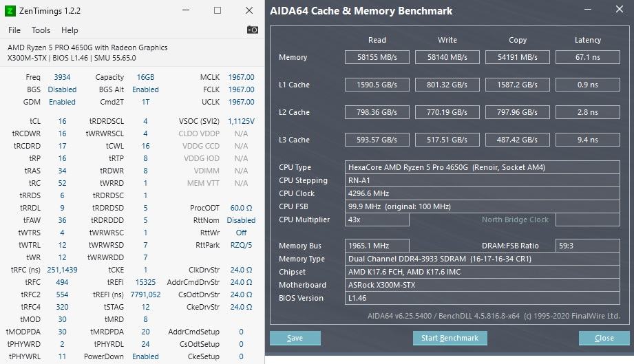Click the Close button in AIDA64
Viewport: 634px width, 364px height.
[x=604, y=338]
